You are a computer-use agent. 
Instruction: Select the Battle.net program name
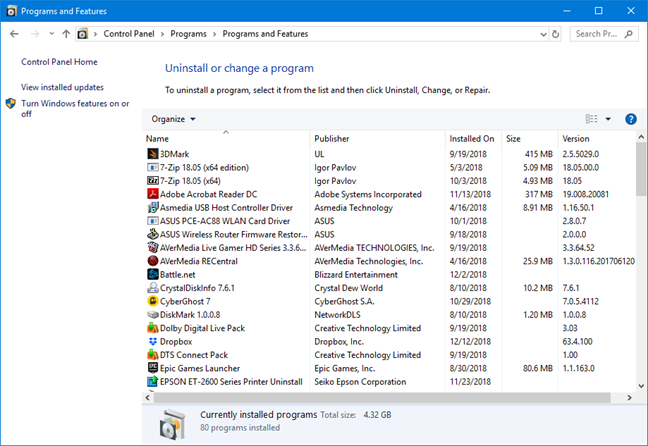click(178, 274)
